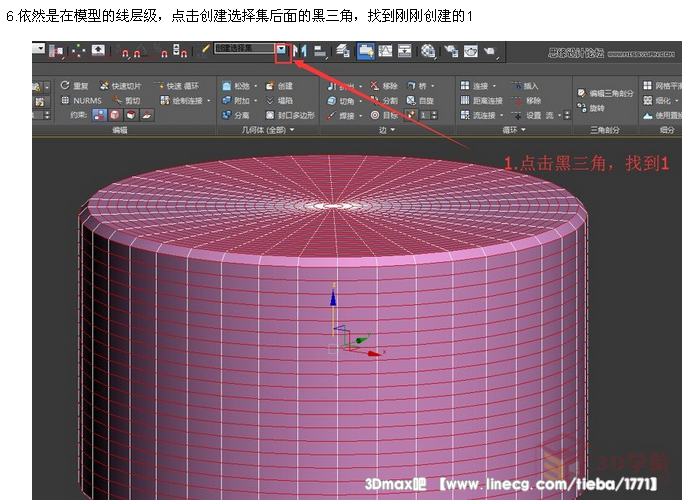Expand the 几何体 (全部) panel
Screen dimensions: 686x501
click(x=268, y=130)
